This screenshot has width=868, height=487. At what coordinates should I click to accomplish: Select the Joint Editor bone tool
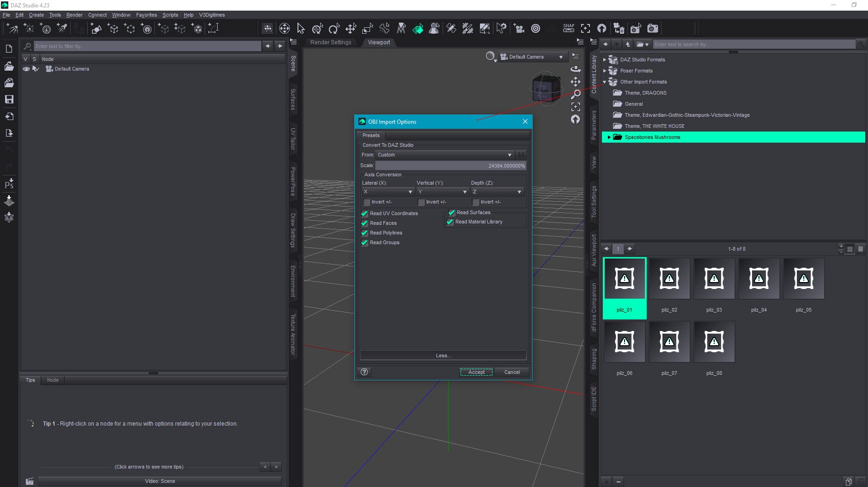pos(384,29)
